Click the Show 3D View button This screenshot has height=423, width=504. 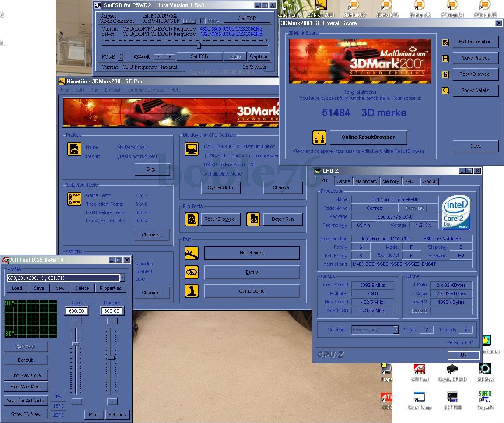tap(26, 414)
